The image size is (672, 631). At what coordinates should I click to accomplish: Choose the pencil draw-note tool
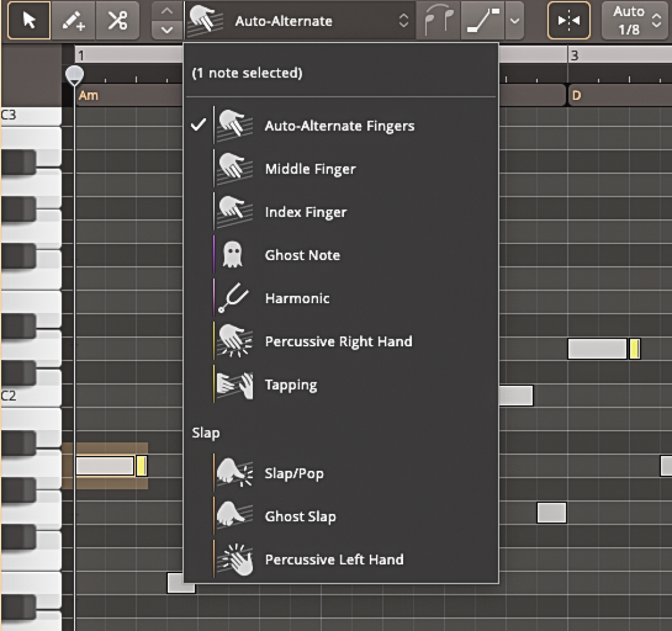[74, 21]
